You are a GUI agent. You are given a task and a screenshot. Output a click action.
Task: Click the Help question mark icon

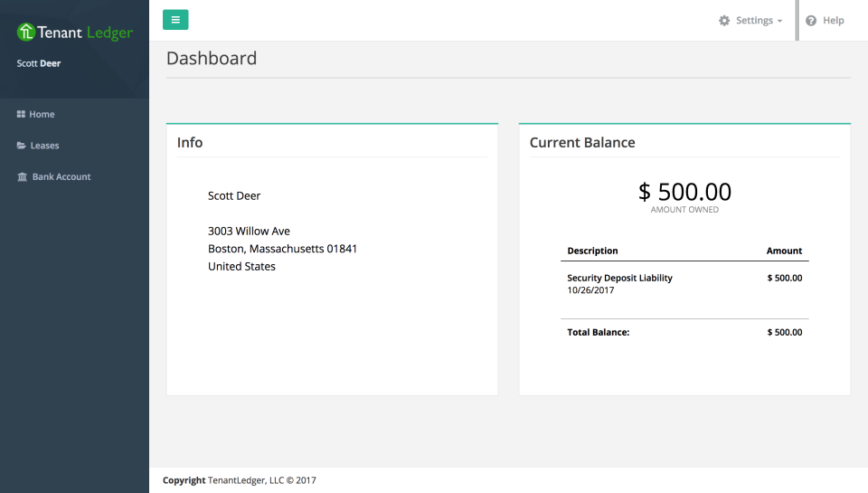(x=811, y=21)
